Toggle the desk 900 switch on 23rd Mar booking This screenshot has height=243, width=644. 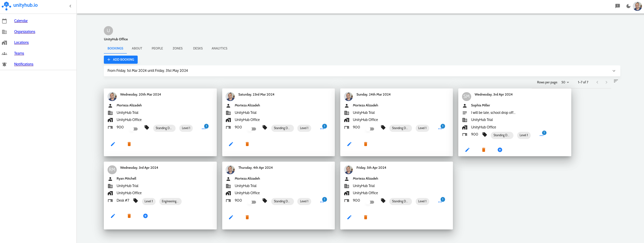pos(252,129)
